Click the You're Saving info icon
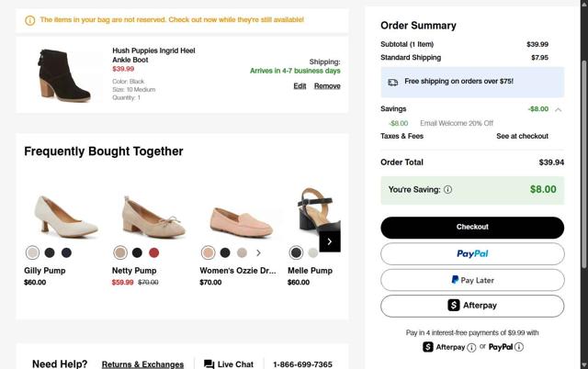588x369 pixels. tap(448, 190)
